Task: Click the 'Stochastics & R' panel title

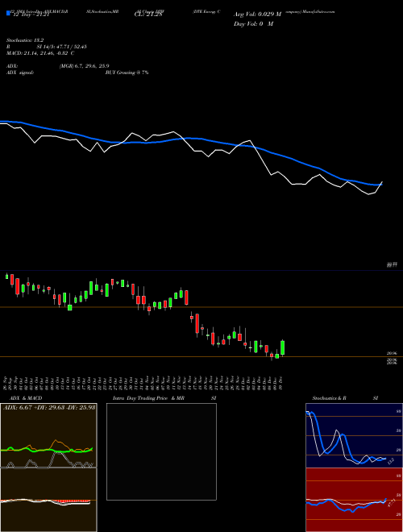Action: tap(329, 398)
